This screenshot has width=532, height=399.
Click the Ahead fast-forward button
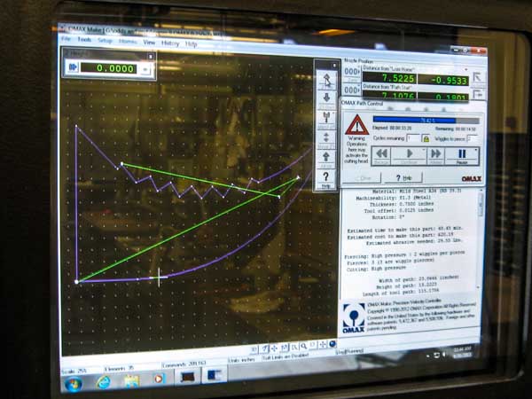click(x=436, y=156)
